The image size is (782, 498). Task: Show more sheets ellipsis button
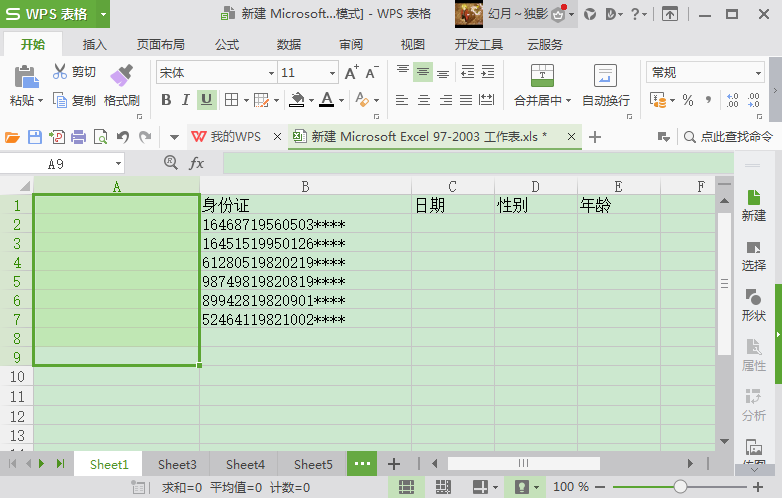click(362, 464)
